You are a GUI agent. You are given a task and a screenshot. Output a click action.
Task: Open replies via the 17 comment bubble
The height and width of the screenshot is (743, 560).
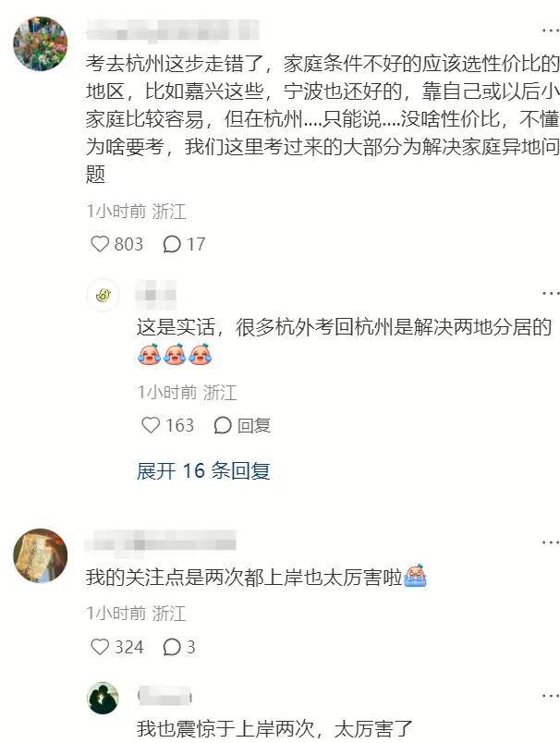[172, 244]
